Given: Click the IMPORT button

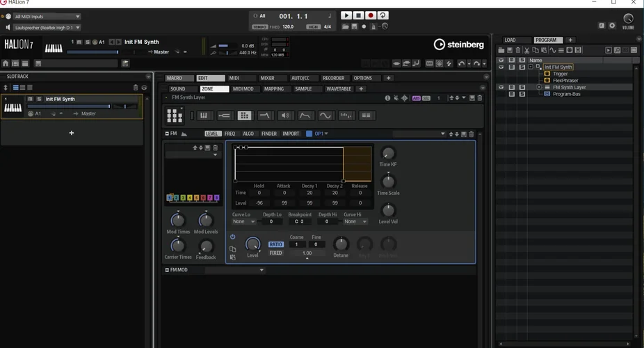Looking at the screenshot, I should point(291,134).
